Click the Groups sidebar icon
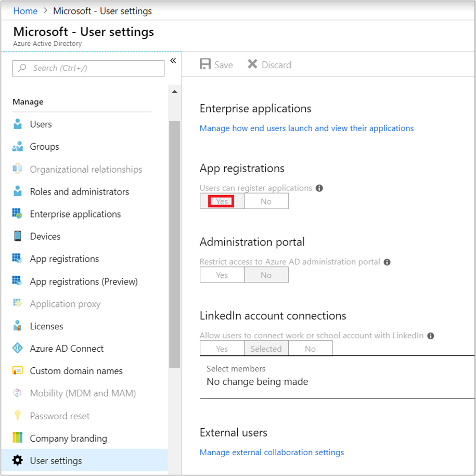Screen dimensions: 476x476 (18, 146)
